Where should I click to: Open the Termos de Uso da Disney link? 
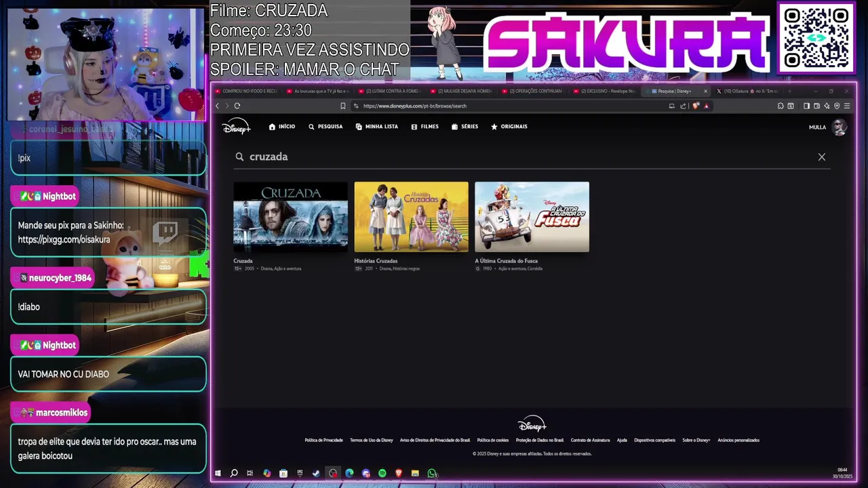pyautogui.click(x=371, y=441)
